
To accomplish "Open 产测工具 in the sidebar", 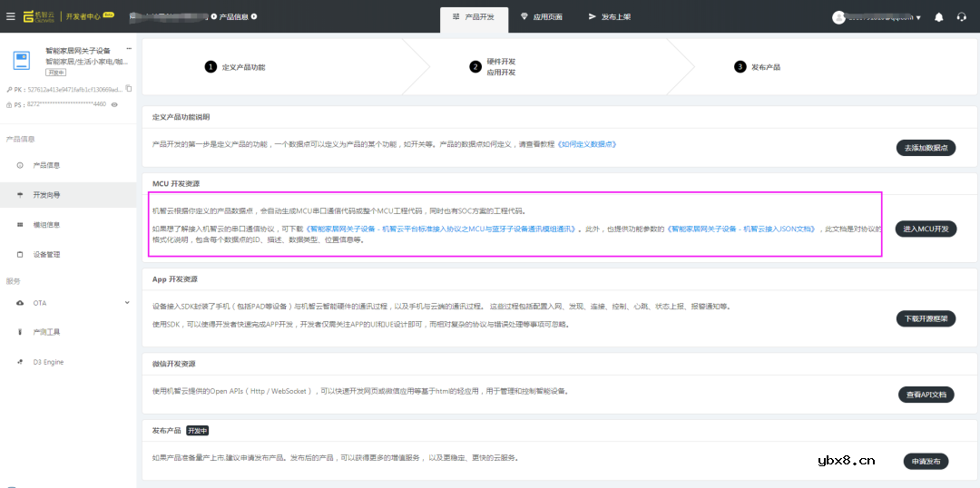I will 68,332.
